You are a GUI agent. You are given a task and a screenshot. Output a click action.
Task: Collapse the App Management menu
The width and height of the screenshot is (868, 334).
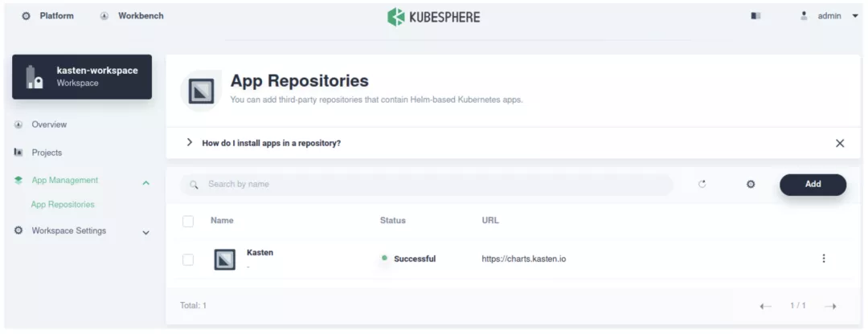[145, 181]
